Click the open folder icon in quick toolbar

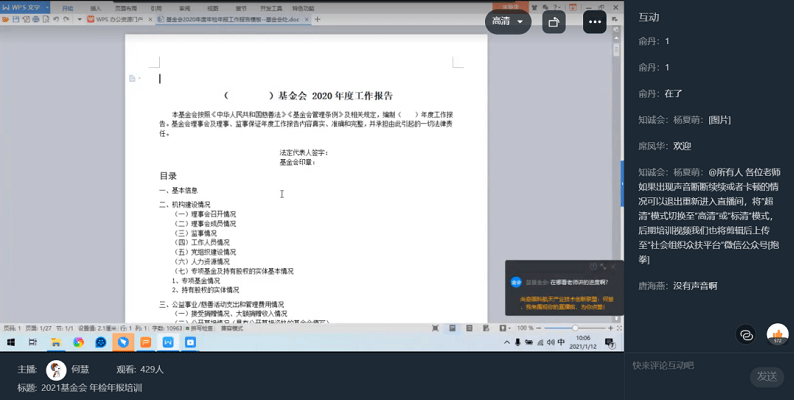click(x=6, y=19)
